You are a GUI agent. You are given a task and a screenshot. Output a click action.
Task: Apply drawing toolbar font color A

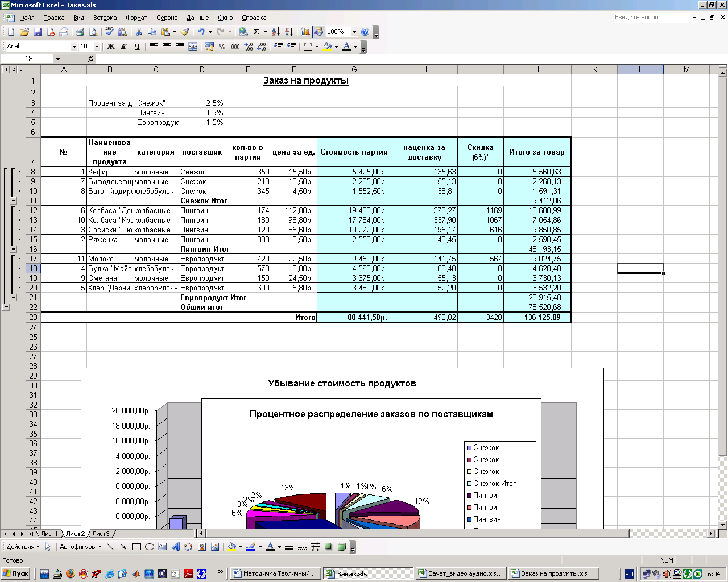(270, 547)
